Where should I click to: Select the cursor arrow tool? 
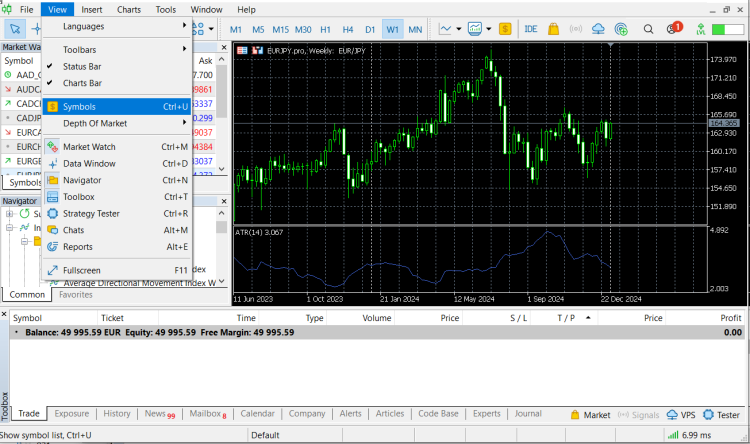click(15, 28)
